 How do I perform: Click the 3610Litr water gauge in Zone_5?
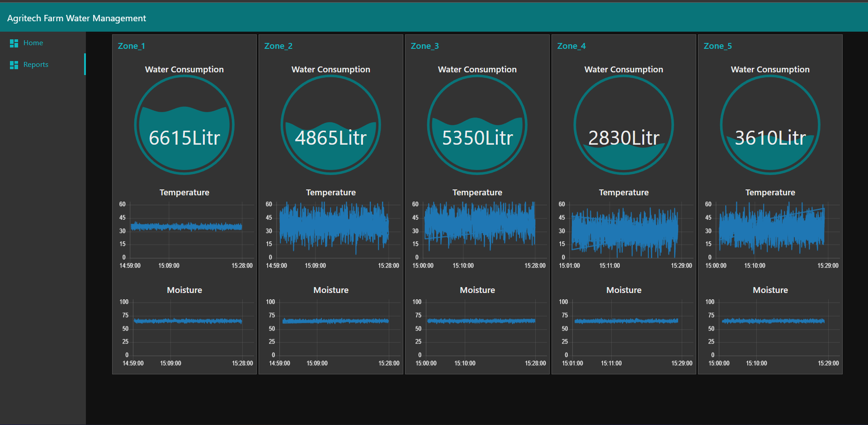(x=770, y=125)
